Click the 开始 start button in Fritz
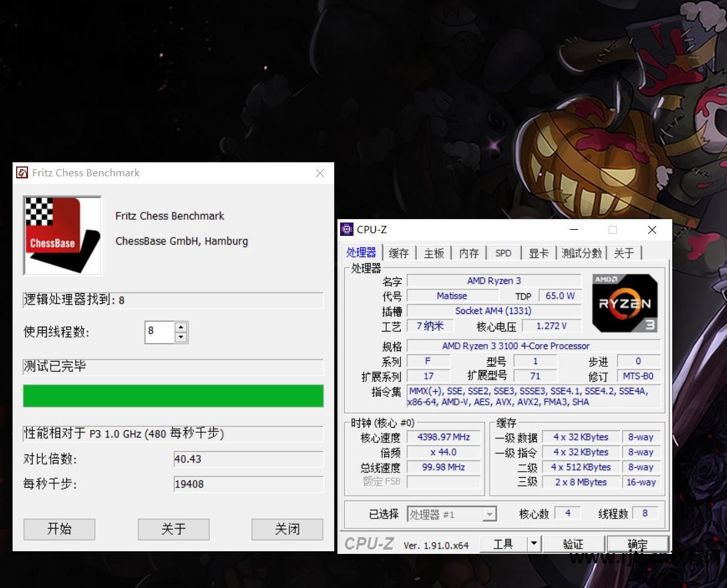The width and height of the screenshot is (727, 588). pyautogui.click(x=59, y=529)
